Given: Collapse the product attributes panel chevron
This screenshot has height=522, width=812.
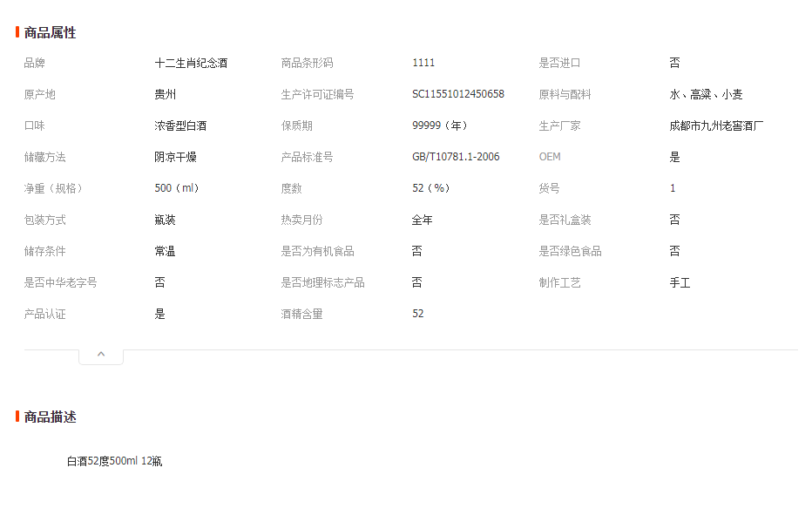Looking at the screenshot, I should [x=101, y=355].
